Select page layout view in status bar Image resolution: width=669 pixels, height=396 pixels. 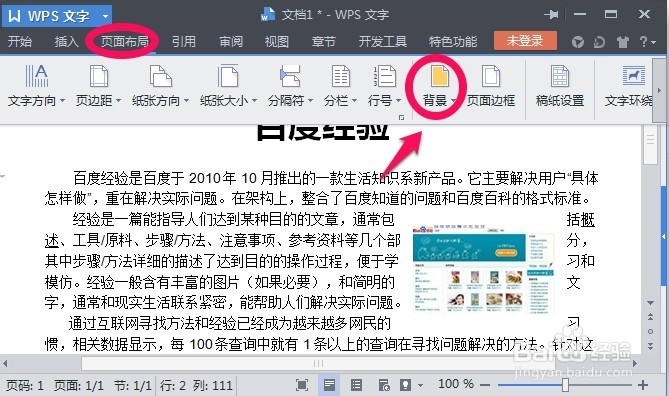click(x=329, y=385)
